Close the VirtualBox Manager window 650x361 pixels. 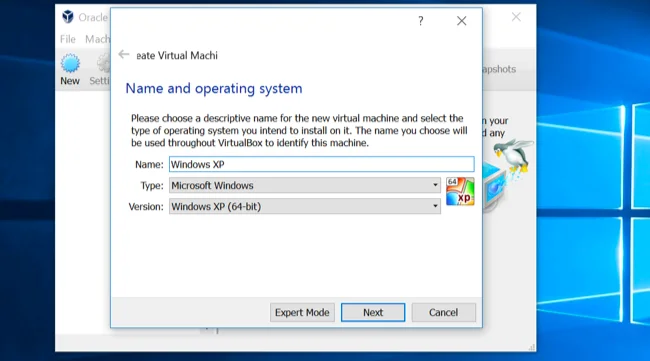coord(516,17)
